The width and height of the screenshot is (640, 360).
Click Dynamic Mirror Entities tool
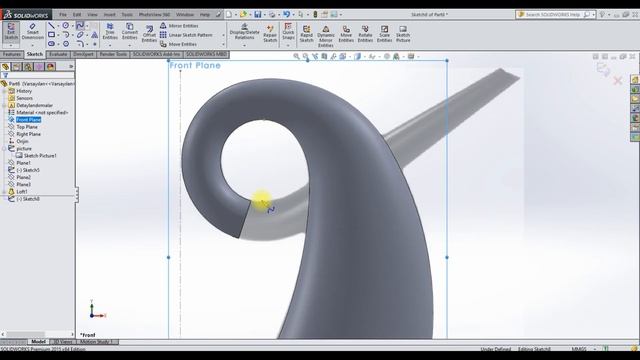(326, 36)
